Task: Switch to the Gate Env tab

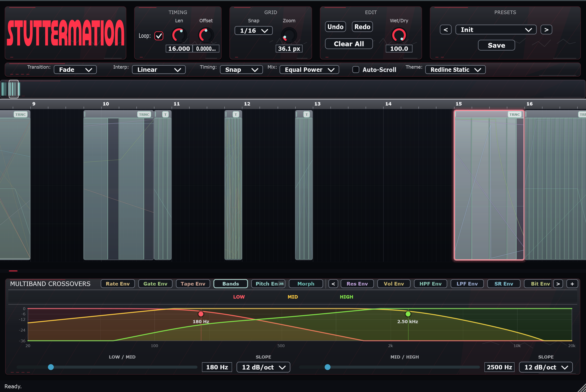Action: pyautogui.click(x=155, y=284)
